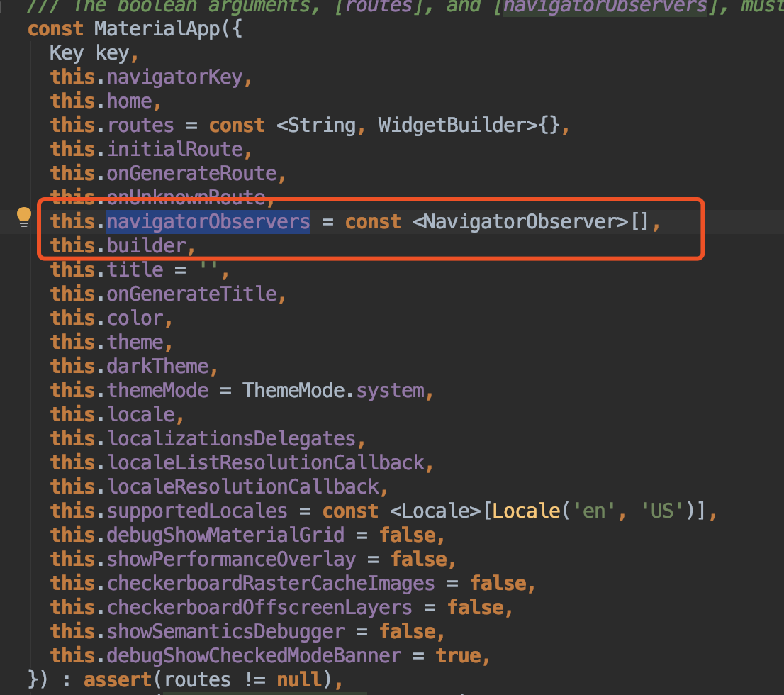This screenshot has width=784, height=695.
Task: Click 'true' value of debugShowCheckedModeBanner
Action: (458, 655)
